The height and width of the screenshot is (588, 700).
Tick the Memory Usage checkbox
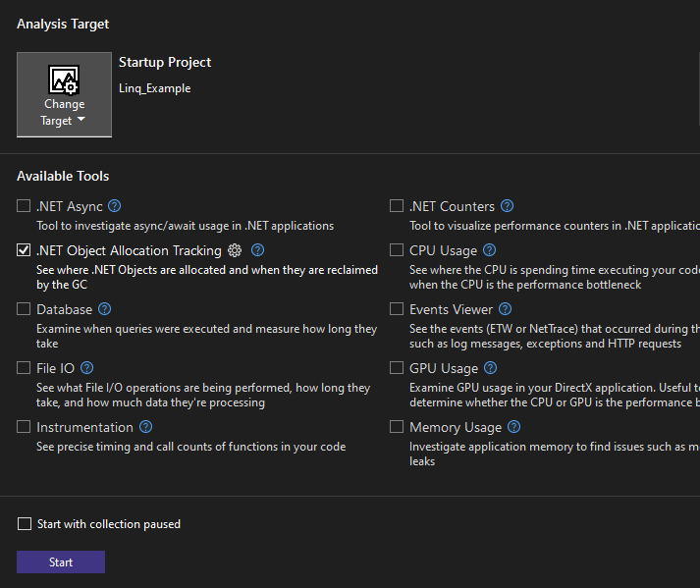coord(397,427)
